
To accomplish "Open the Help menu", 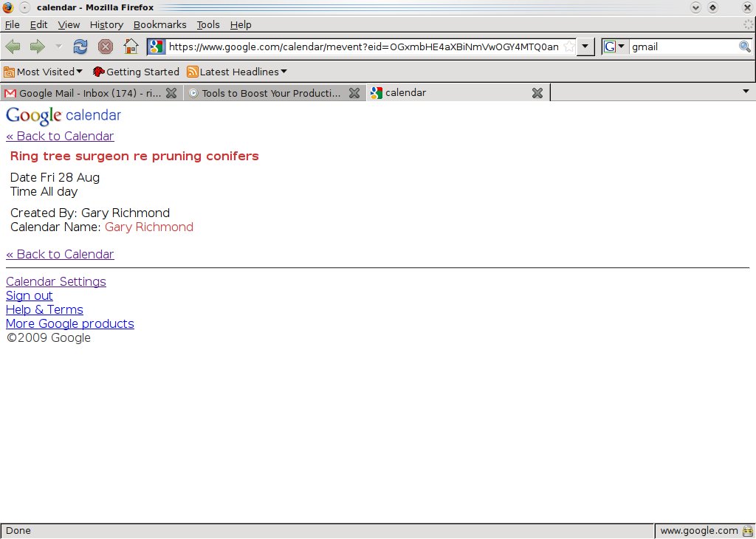I will click(x=241, y=24).
